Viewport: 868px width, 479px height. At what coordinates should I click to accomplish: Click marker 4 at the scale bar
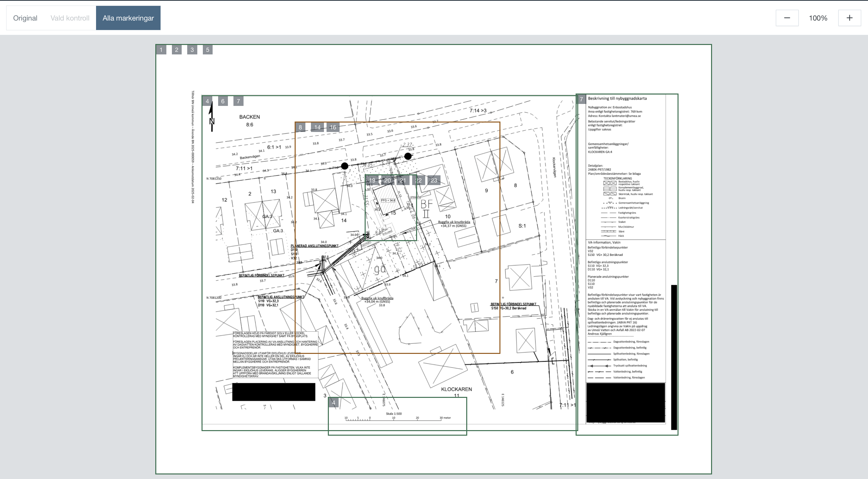pyautogui.click(x=334, y=402)
